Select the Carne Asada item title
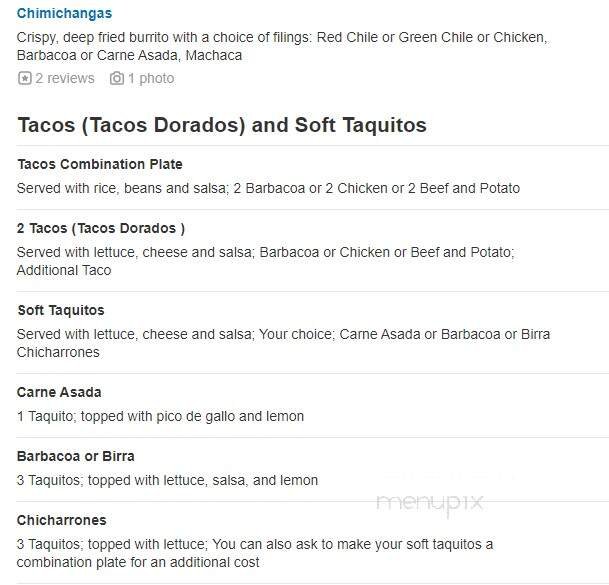 click(59, 392)
